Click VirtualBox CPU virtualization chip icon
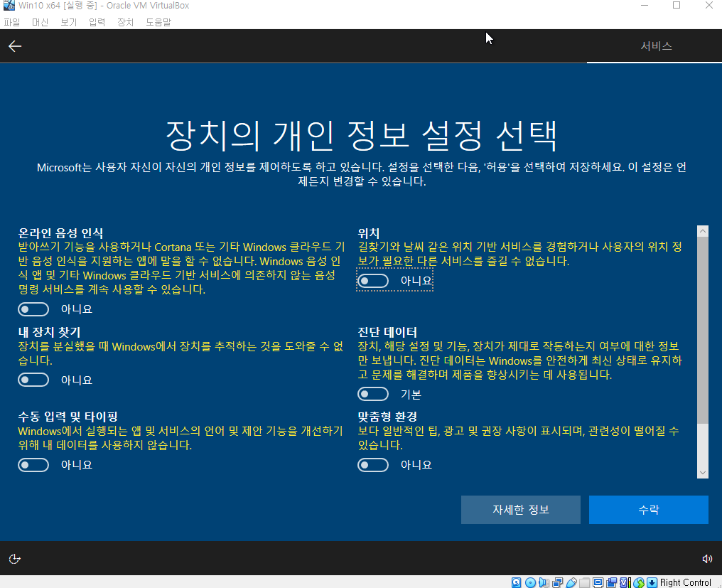This screenshot has width=722, height=588. 625,582
